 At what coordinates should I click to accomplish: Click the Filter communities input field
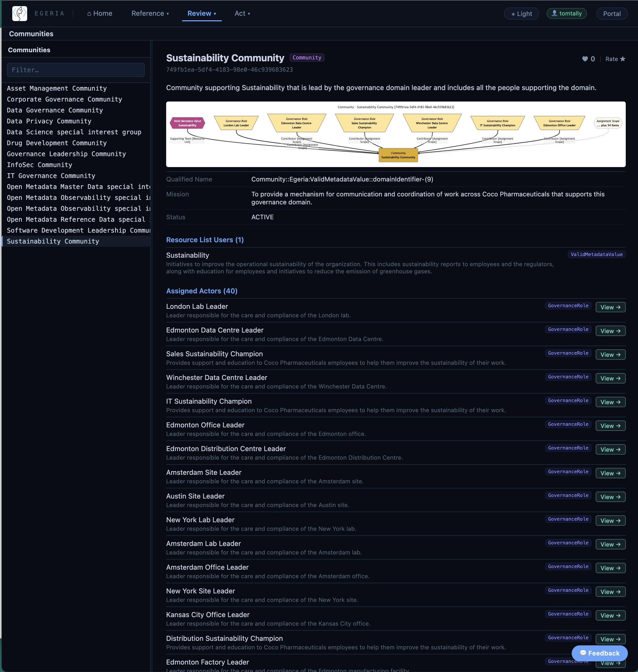coord(76,70)
